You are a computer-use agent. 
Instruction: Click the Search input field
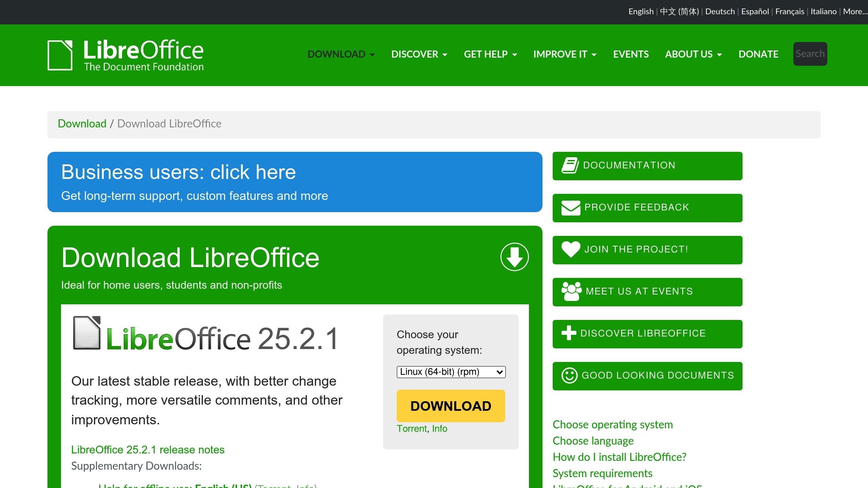[810, 54]
